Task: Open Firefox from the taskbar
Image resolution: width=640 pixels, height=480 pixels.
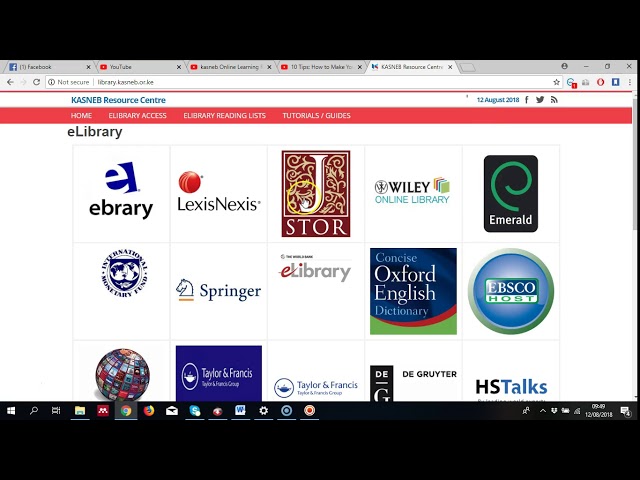Action: pos(149,411)
